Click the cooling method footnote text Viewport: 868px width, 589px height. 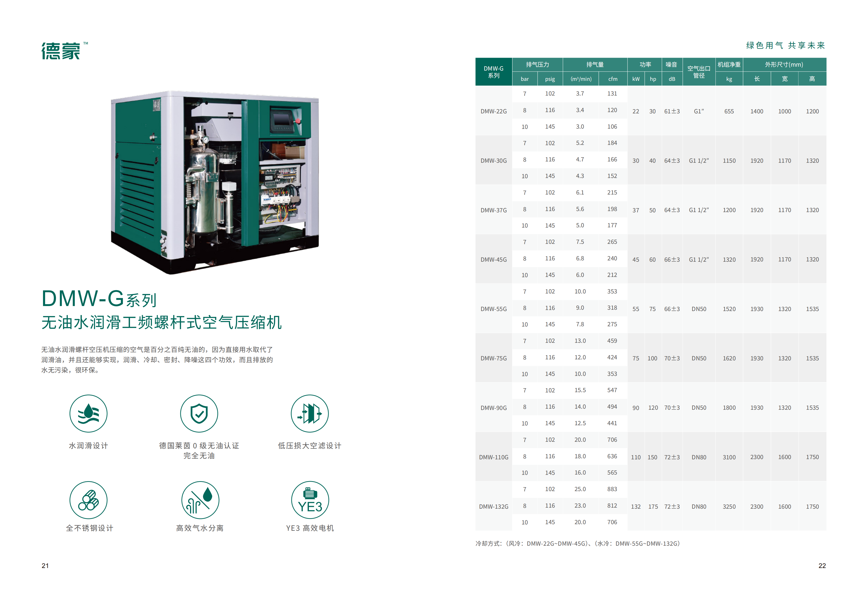point(577,543)
